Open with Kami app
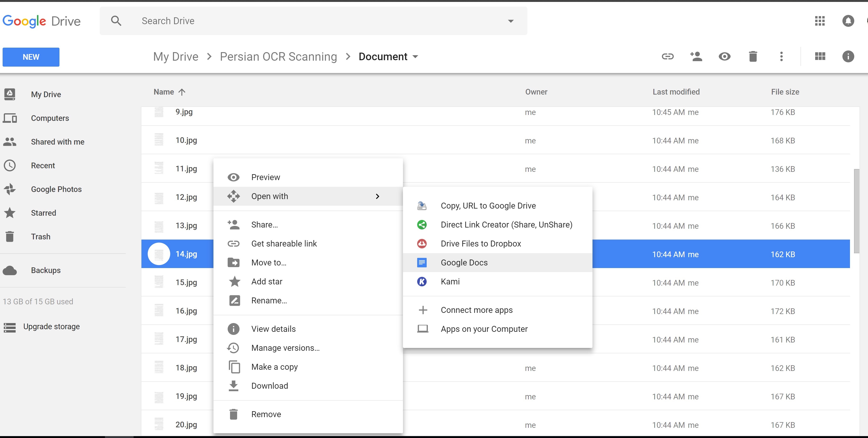868x438 pixels. (x=498, y=282)
